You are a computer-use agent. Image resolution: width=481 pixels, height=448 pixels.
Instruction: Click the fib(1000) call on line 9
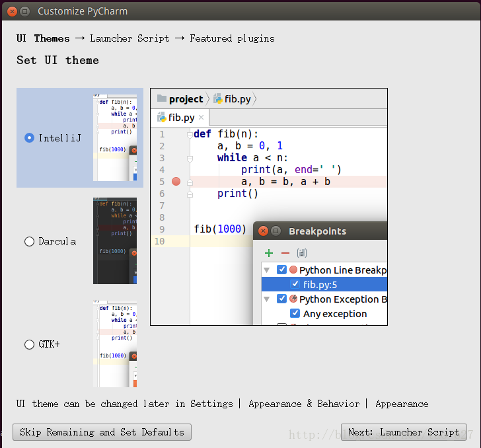tap(220, 229)
